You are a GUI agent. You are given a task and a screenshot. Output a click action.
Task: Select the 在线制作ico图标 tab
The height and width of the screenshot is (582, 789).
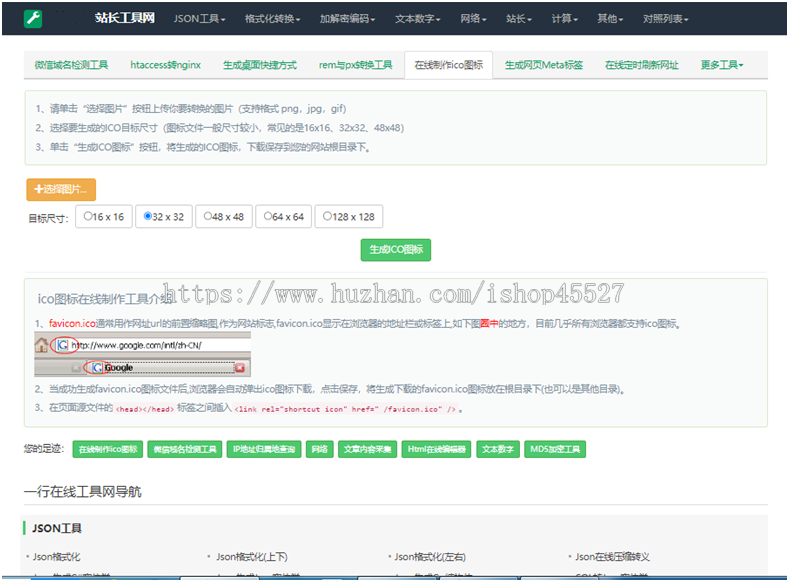click(x=448, y=65)
